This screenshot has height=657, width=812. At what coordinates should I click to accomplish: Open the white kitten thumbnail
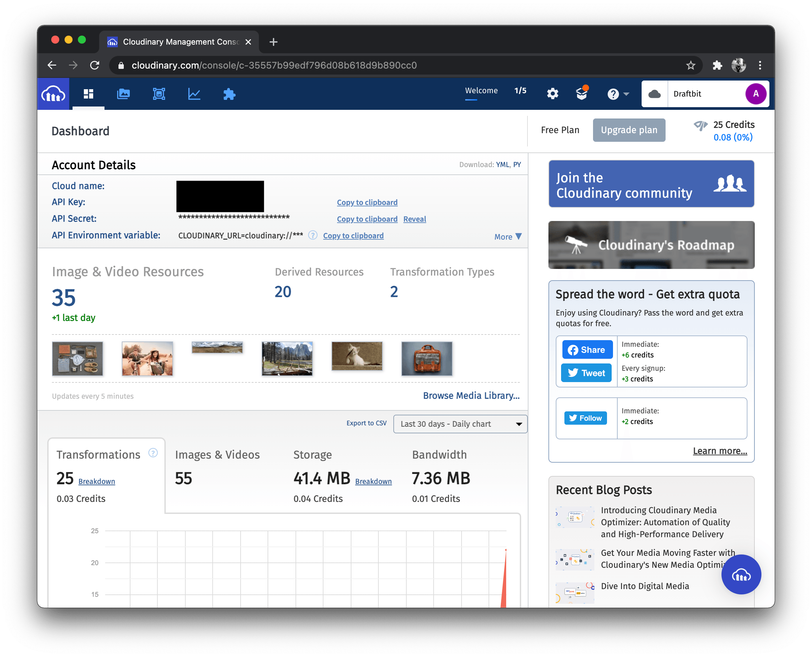coord(357,356)
